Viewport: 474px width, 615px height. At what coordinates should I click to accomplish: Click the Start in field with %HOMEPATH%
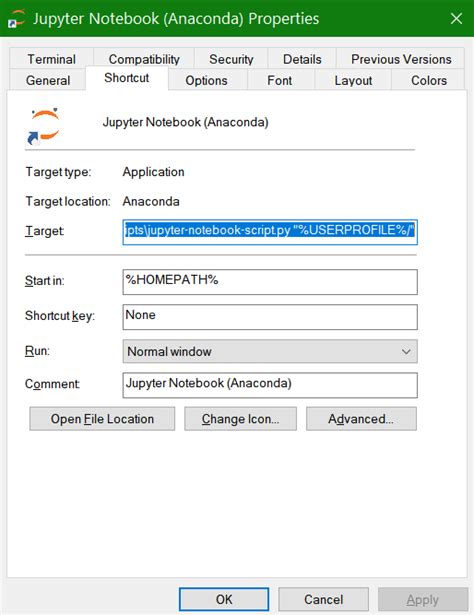(270, 282)
